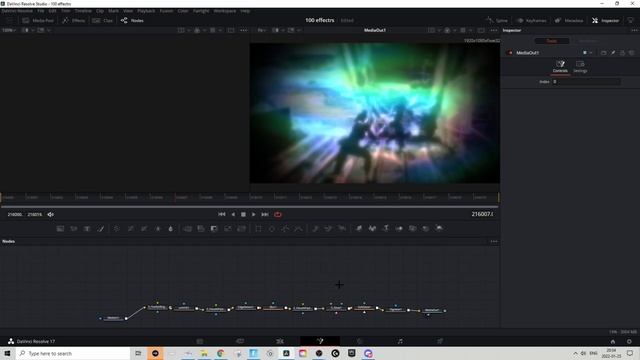640x360 pixels.
Task: Open project settings gear icon
Action: (x=629, y=342)
